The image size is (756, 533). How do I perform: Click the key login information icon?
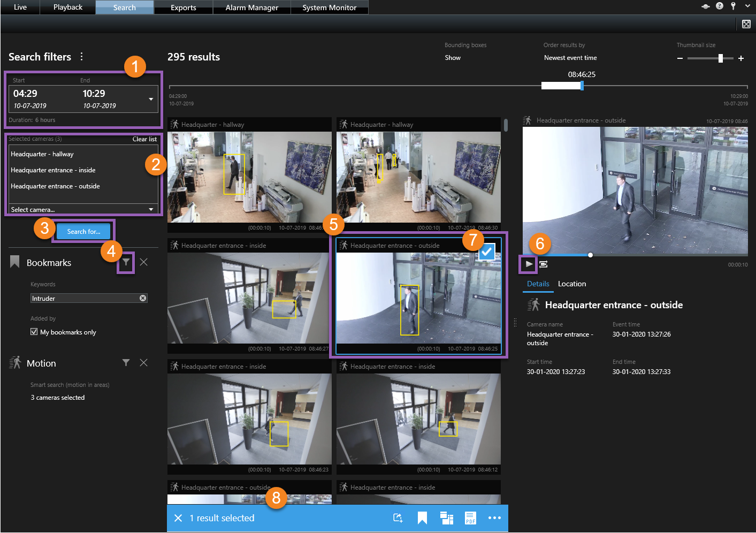734,6
